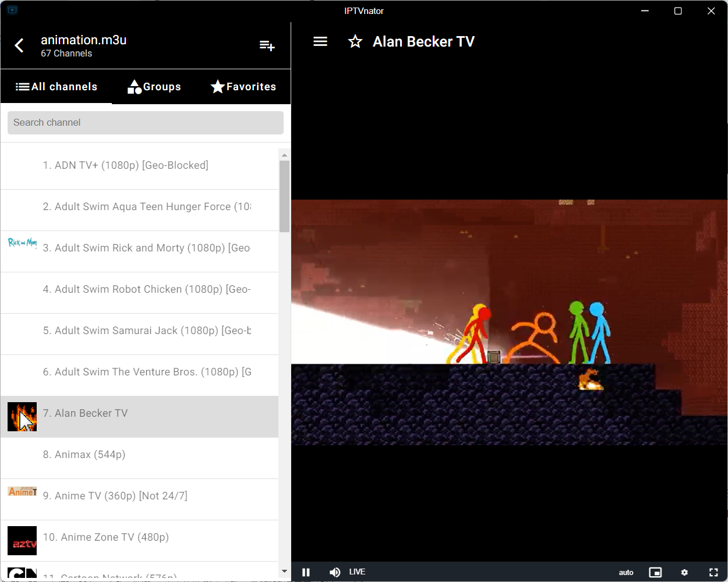Pause the live video playback
Image resolution: width=728 pixels, height=582 pixels.
point(306,572)
